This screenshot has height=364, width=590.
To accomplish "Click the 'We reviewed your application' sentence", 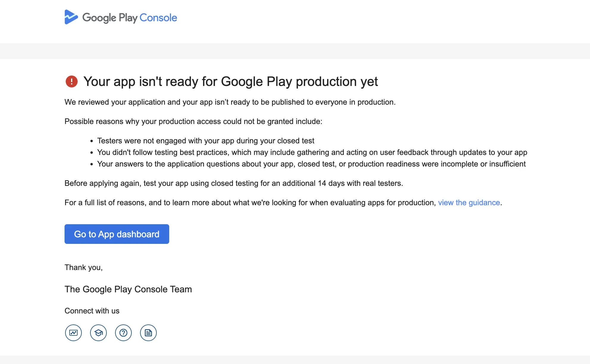I will click(x=230, y=102).
